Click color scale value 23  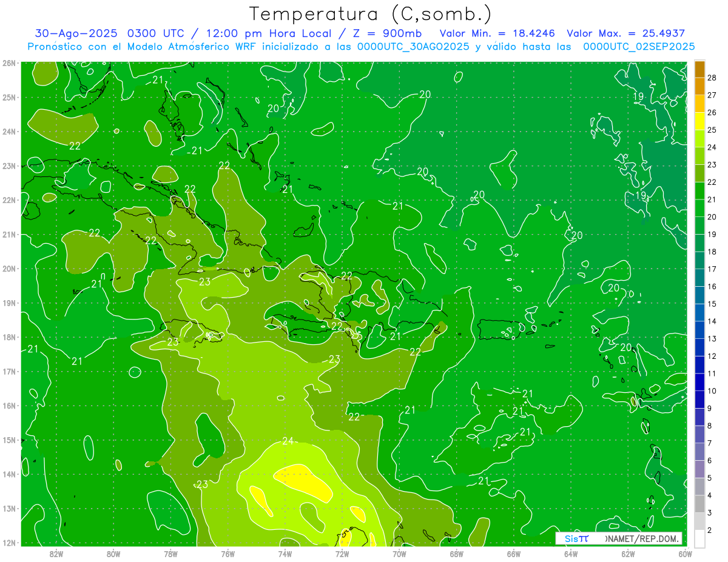pos(712,164)
